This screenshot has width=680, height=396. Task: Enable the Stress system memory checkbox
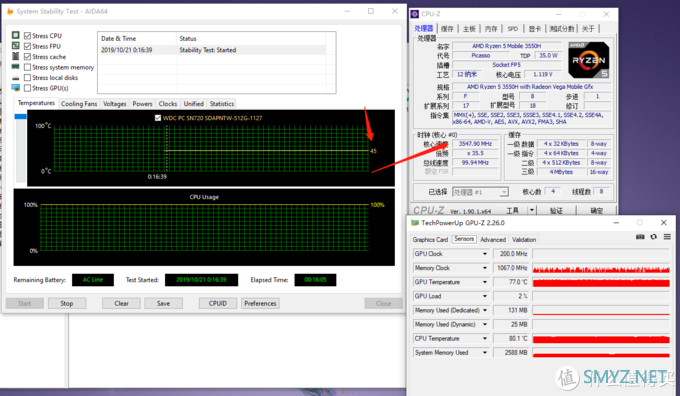pos(27,67)
